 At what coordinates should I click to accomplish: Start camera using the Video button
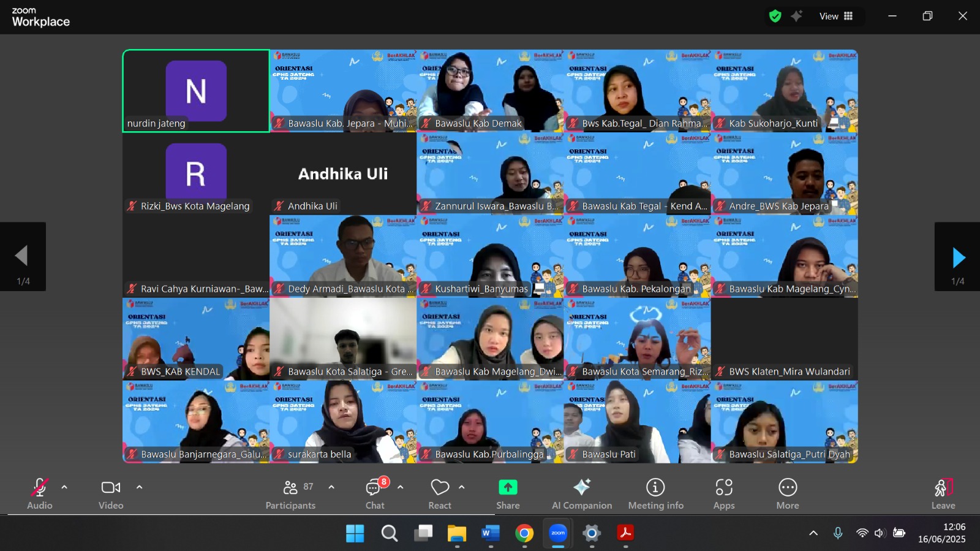coord(111,493)
